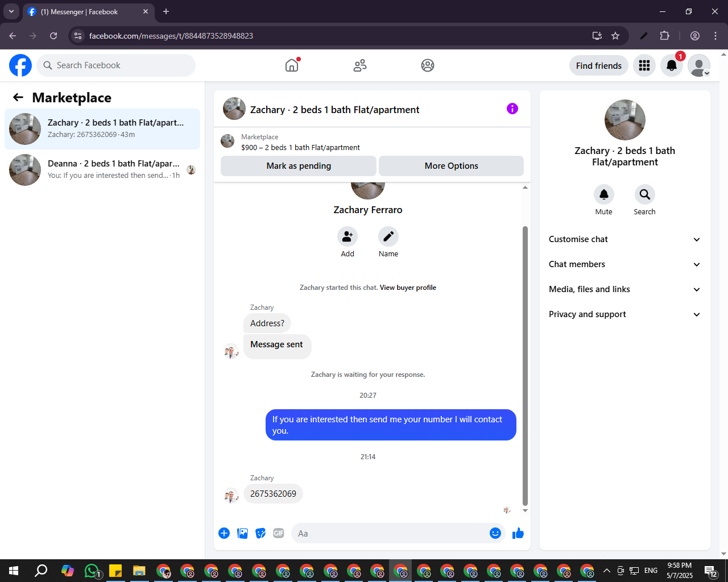
Task: Mute the conversation with bell icon
Action: click(604, 194)
